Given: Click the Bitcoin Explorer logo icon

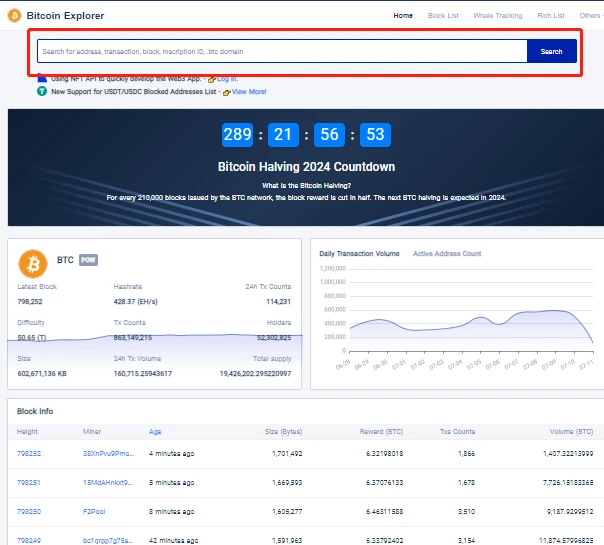Looking at the screenshot, I should pos(15,16).
